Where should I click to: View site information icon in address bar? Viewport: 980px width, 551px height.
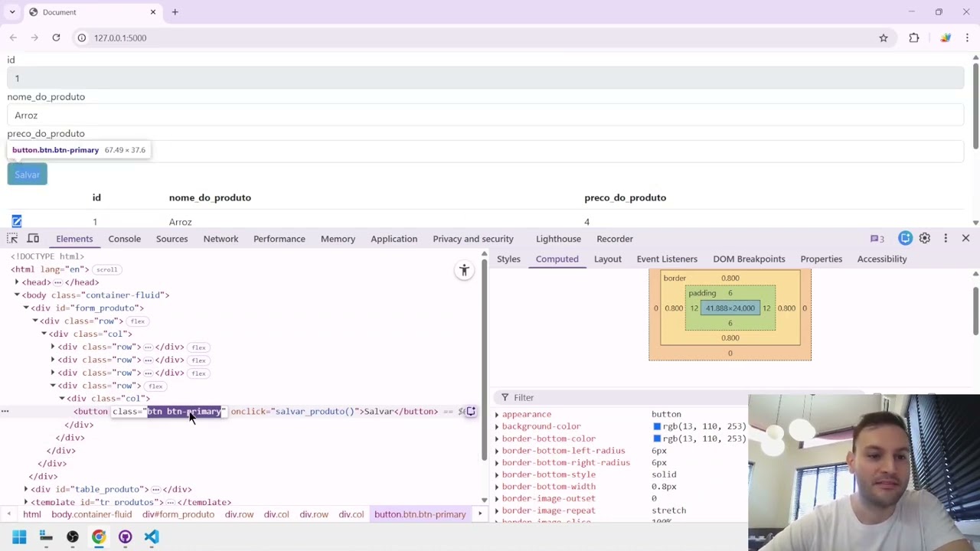tap(82, 37)
